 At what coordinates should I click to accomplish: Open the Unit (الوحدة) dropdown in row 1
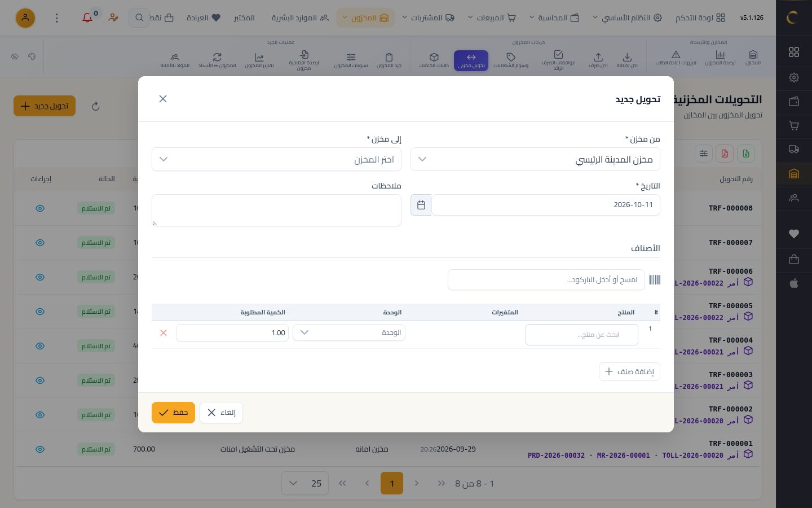349,332
